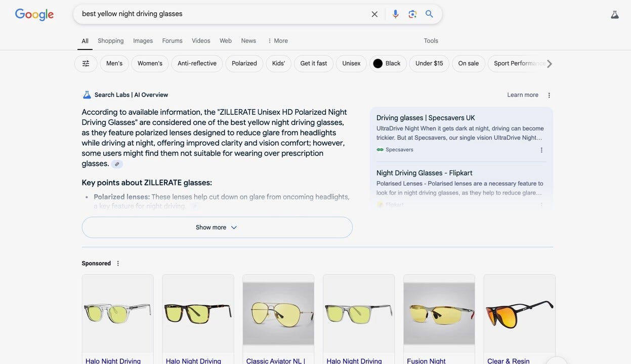
Task: Open the filter settings sliders icon
Action: coord(86,64)
